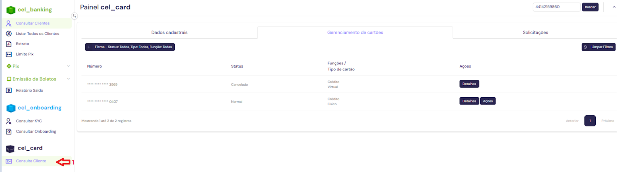Image resolution: width=644 pixels, height=172 pixels.
Task: Click the Pix diamond icon
Action: [x=9, y=66]
